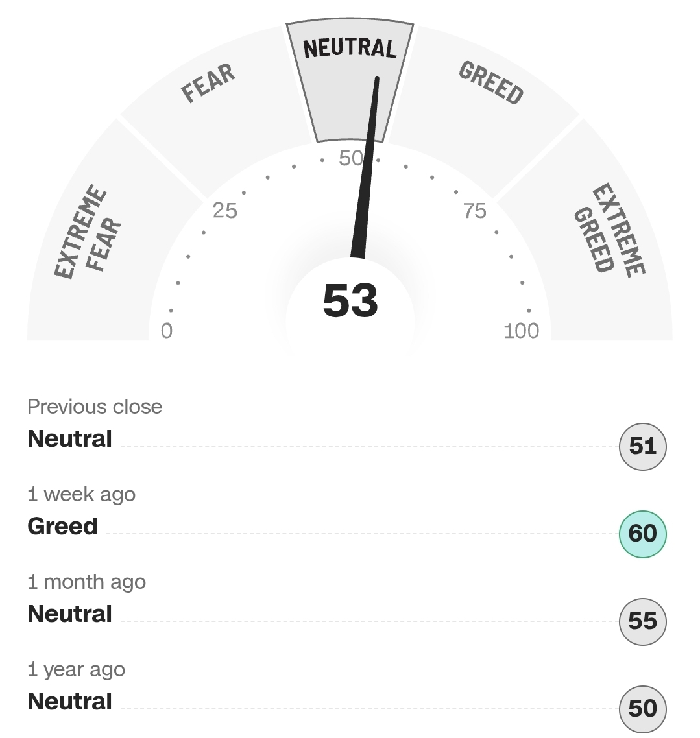Click the 0 mark on gauge scale
Image resolution: width=700 pixels, height=738 pixels.
167,331
